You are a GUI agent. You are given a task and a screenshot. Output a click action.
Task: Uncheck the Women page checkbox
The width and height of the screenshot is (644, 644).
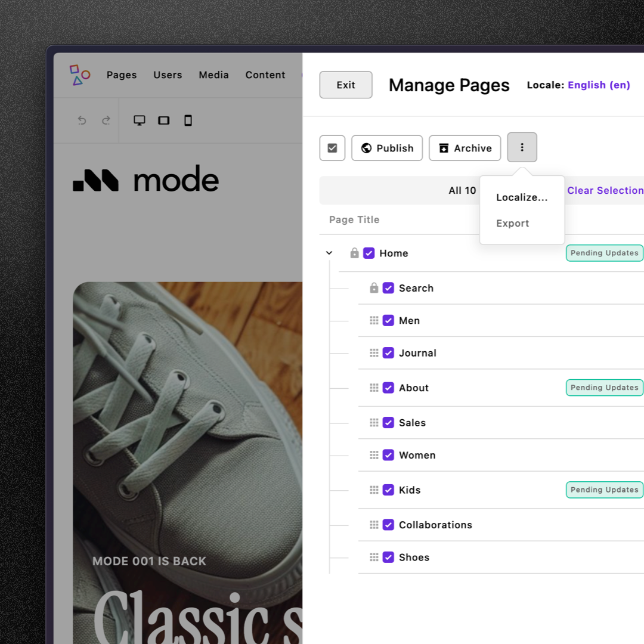[x=388, y=455]
